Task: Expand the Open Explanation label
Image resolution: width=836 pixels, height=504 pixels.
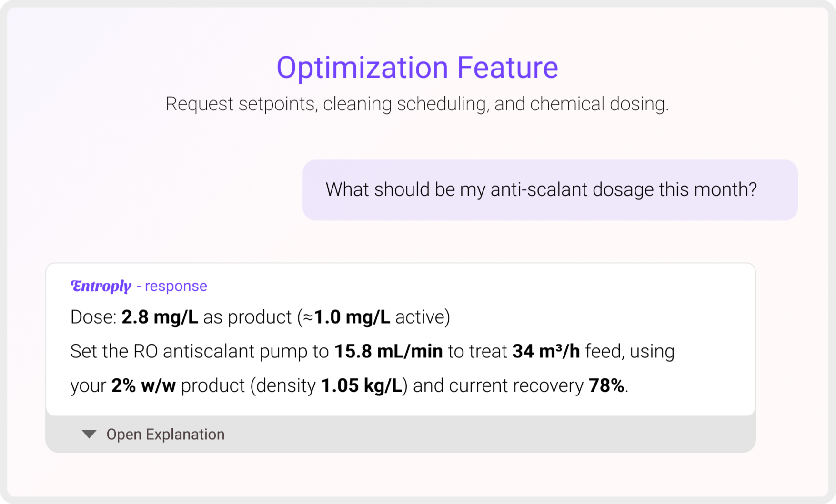Action: pos(165,434)
